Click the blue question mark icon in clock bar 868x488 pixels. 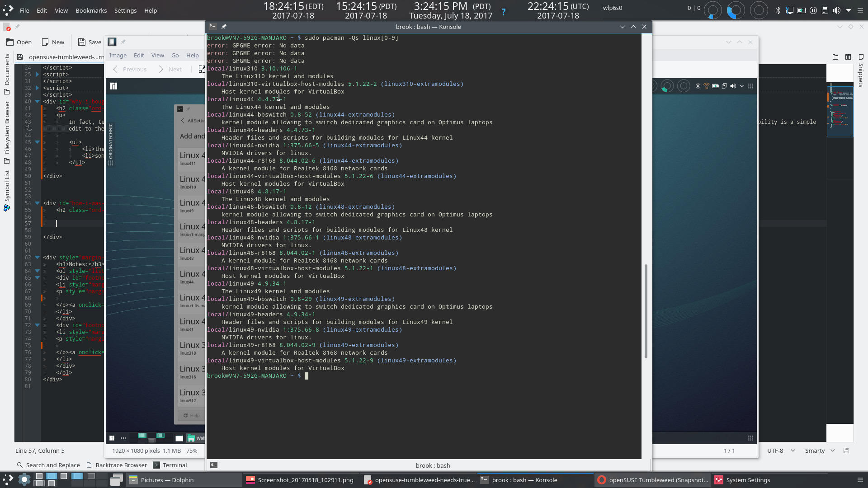pos(504,12)
